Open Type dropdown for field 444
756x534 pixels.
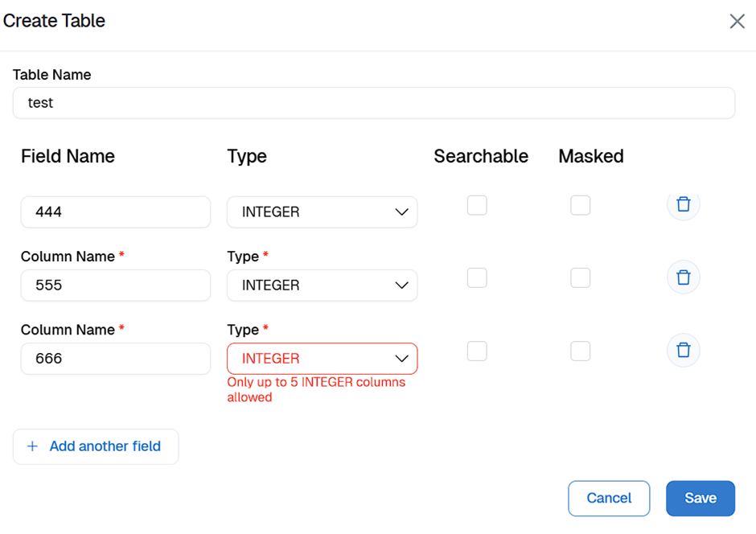click(322, 212)
